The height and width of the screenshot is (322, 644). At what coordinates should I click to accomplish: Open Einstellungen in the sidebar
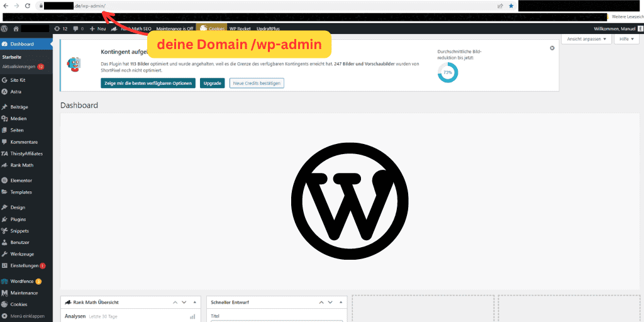pyautogui.click(x=26, y=265)
